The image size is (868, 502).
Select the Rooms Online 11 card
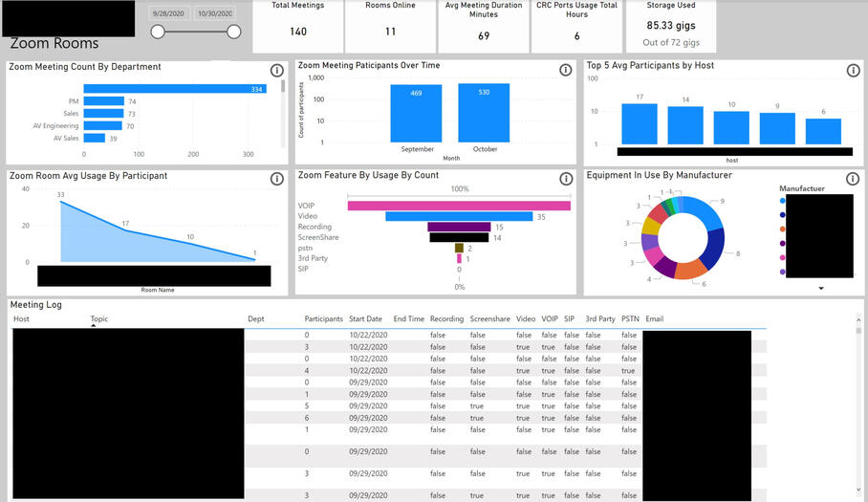pos(390,26)
